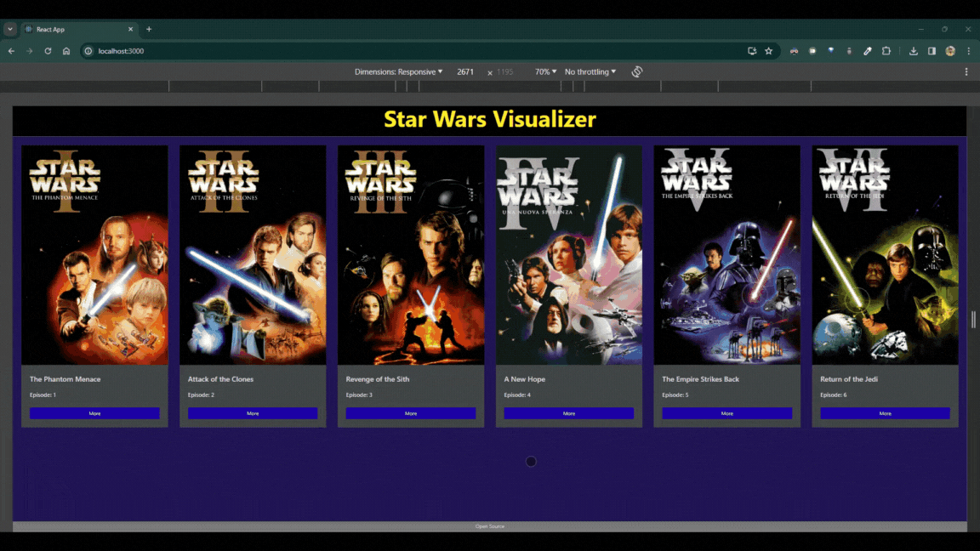Click More on The Empire Strikes Back card
The width and height of the screenshot is (980, 551).
coord(726,413)
